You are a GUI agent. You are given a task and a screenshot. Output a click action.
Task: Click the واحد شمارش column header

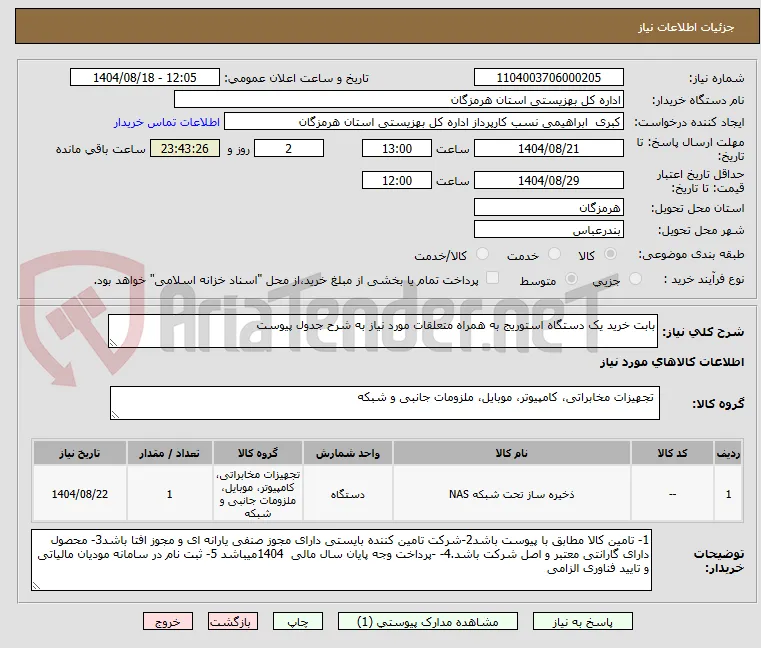(x=347, y=453)
